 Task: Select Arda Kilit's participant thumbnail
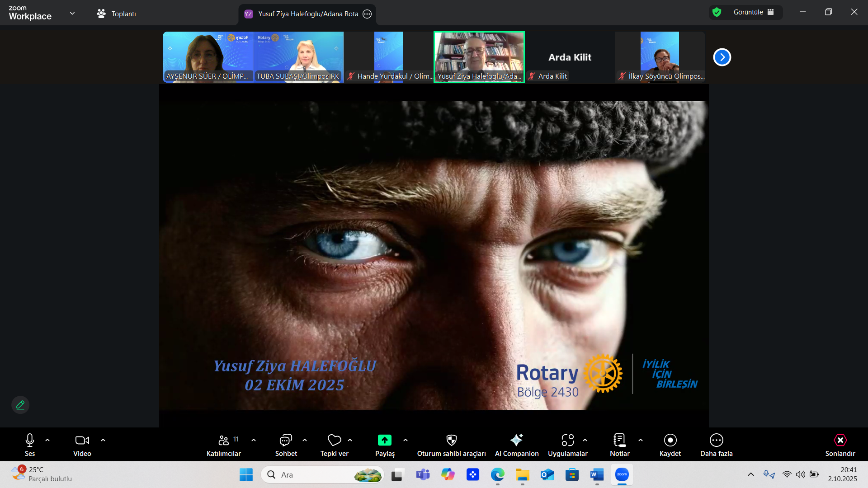570,57
